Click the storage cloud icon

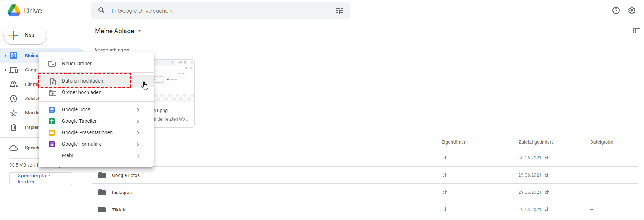[x=14, y=148]
